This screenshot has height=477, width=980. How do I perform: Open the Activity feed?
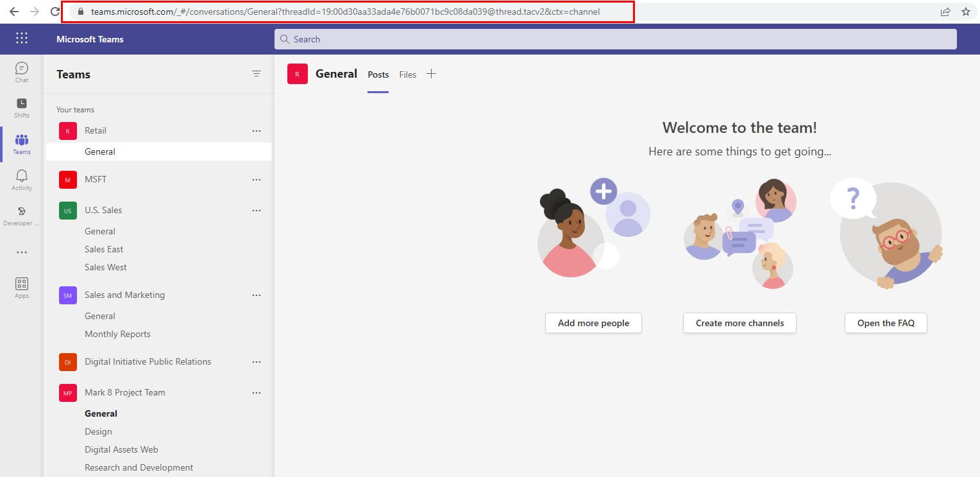point(21,180)
